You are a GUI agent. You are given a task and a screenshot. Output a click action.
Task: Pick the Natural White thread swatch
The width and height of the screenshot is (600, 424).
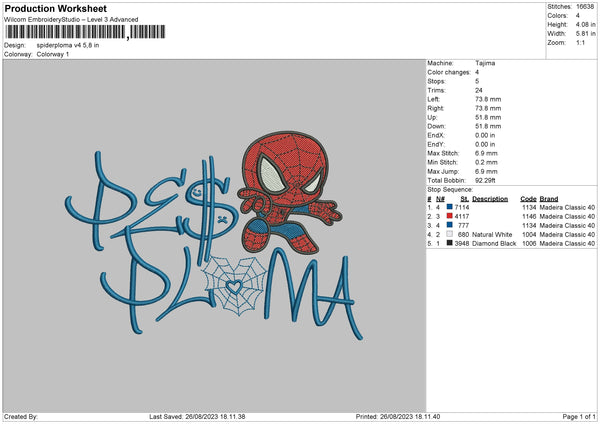(x=450, y=234)
